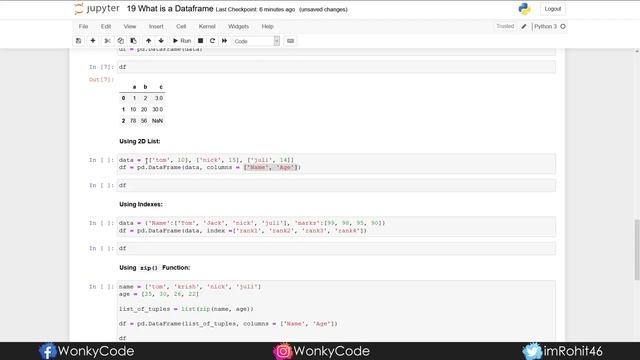Open the cell type Code dropdown
Viewport: 640px width, 360px height.
[x=256, y=41]
